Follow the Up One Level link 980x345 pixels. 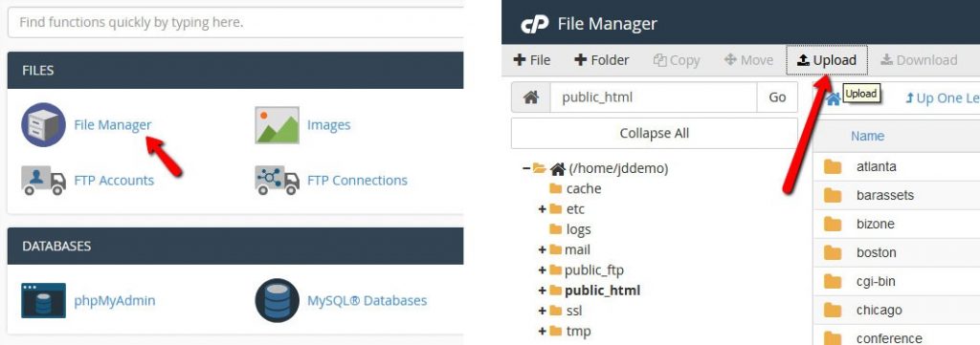(x=942, y=98)
